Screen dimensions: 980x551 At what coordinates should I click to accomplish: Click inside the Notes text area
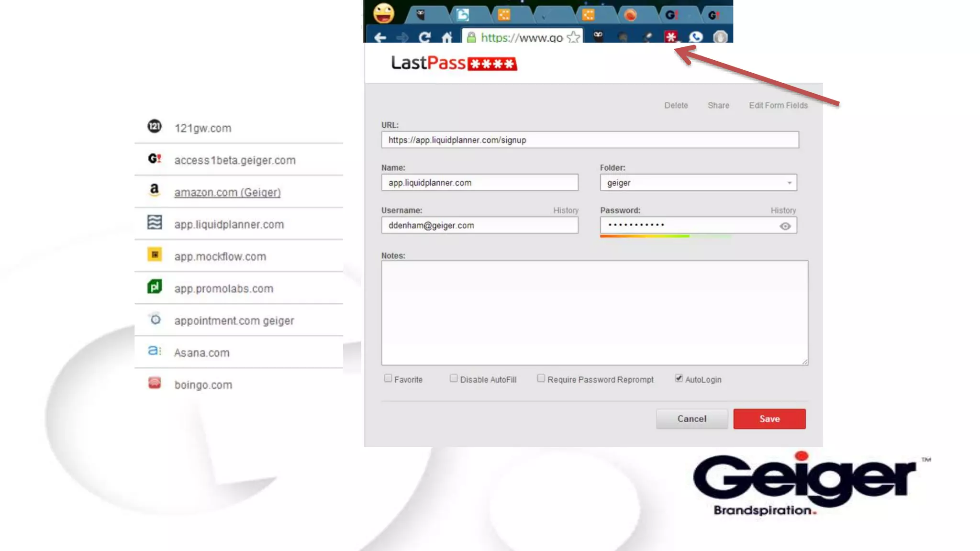(x=594, y=313)
